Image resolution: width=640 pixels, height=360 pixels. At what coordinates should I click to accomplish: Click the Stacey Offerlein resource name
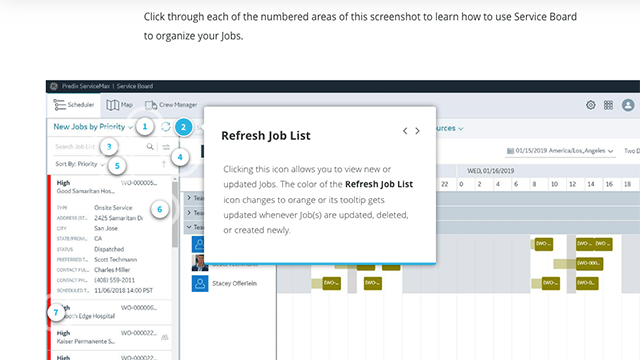coord(234,283)
